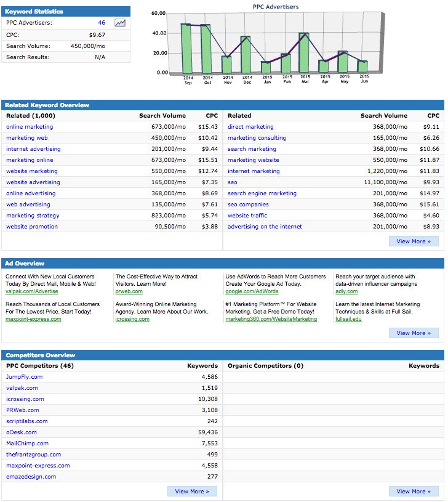
Task: Select the oDesk.com competitor entry
Action: tap(22, 432)
